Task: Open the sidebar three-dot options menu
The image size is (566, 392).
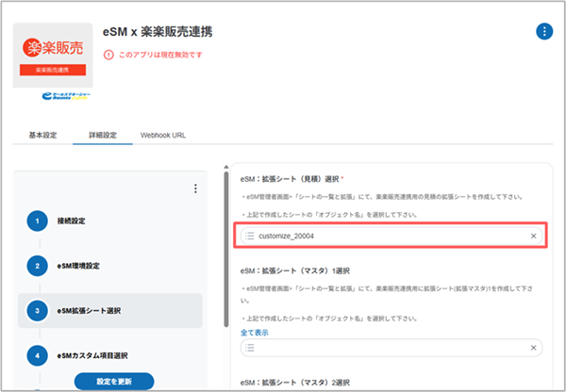Action: tap(195, 188)
